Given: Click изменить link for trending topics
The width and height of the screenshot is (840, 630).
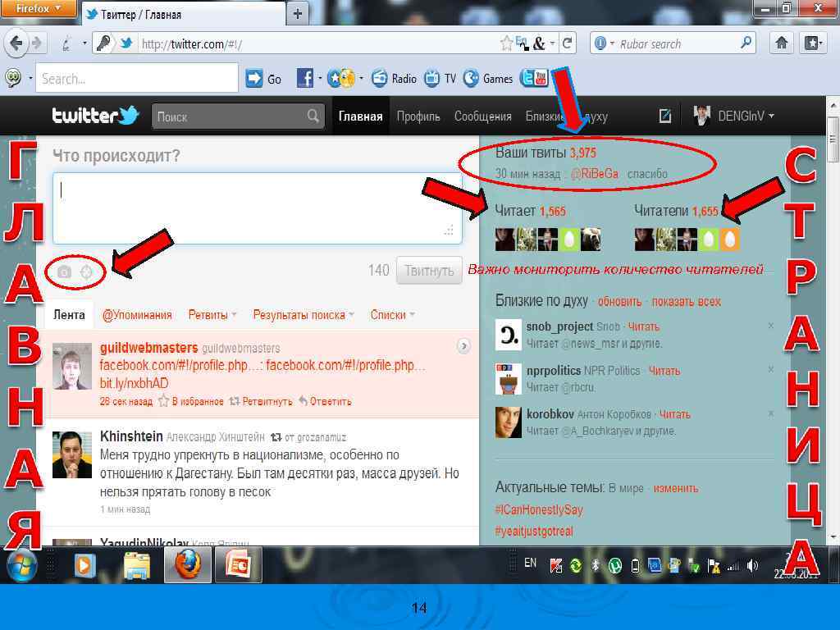Looking at the screenshot, I should tap(676, 488).
